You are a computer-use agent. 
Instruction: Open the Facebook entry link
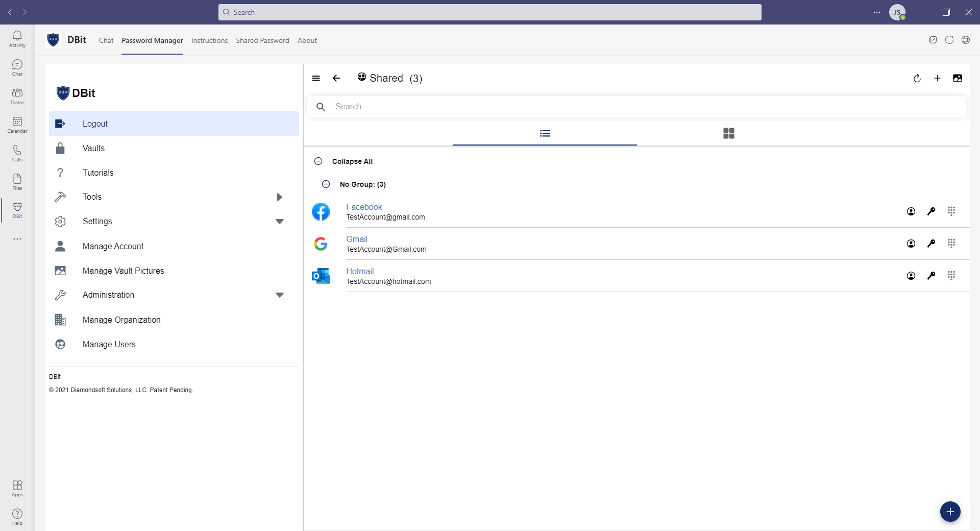[x=364, y=207]
